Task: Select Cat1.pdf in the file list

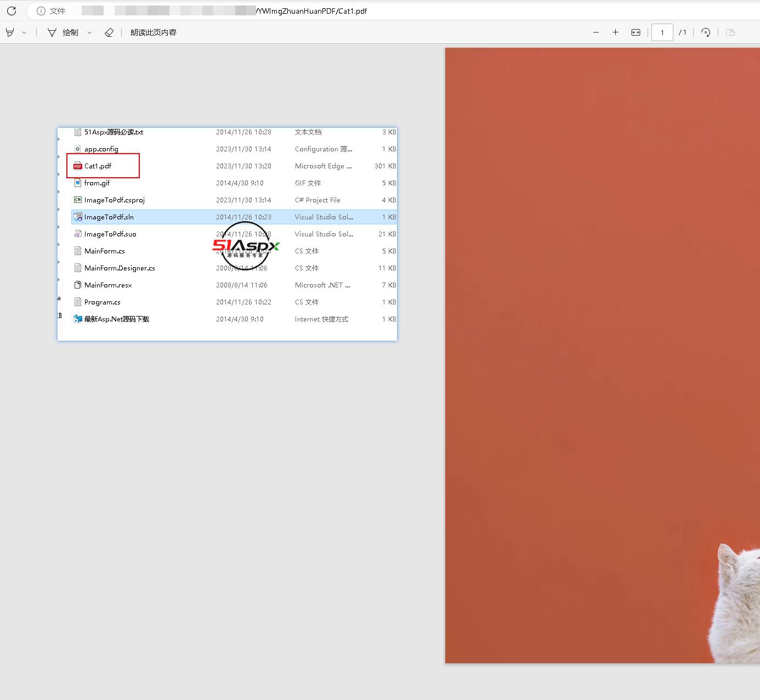Action: [x=98, y=166]
